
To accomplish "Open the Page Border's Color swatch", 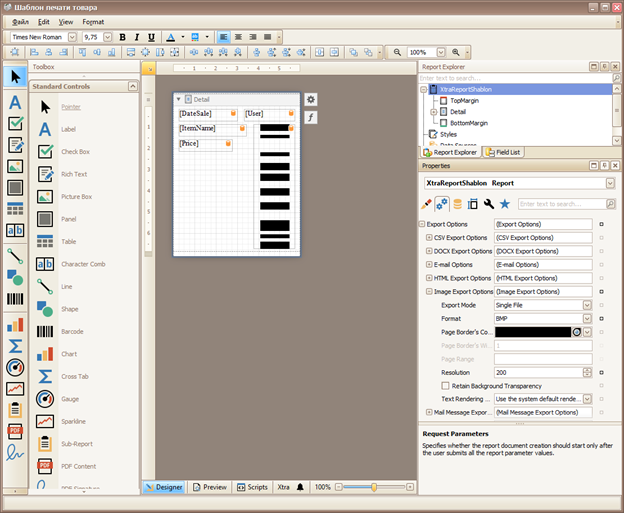I will 533,332.
